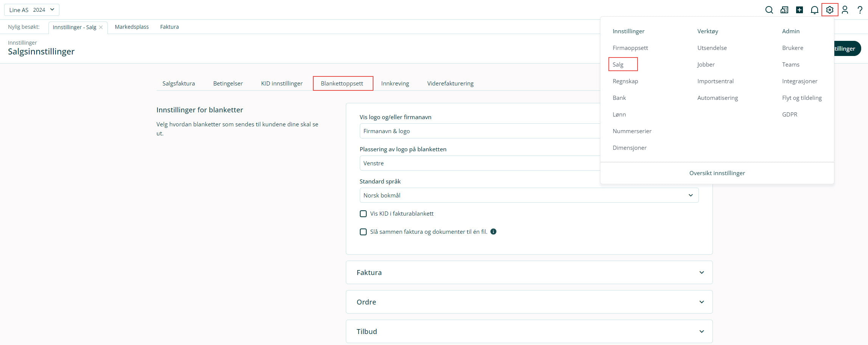This screenshot has height=345, width=868.
Task: Tick Slå sammen faktura og dokumenter checkbox
Action: pos(363,232)
